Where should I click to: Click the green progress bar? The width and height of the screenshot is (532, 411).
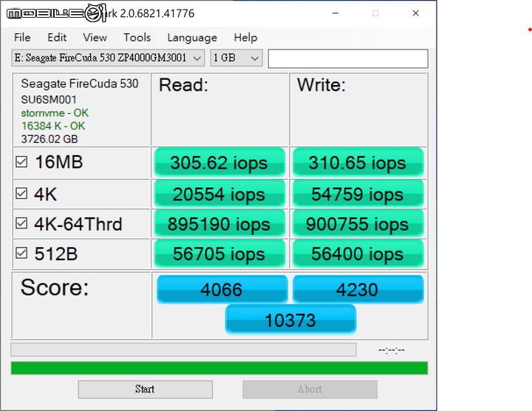tap(219, 368)
